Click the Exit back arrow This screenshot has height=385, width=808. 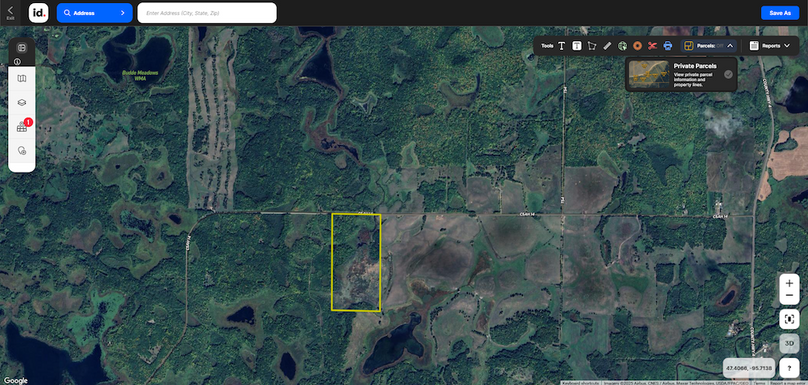tap(10, 12)
